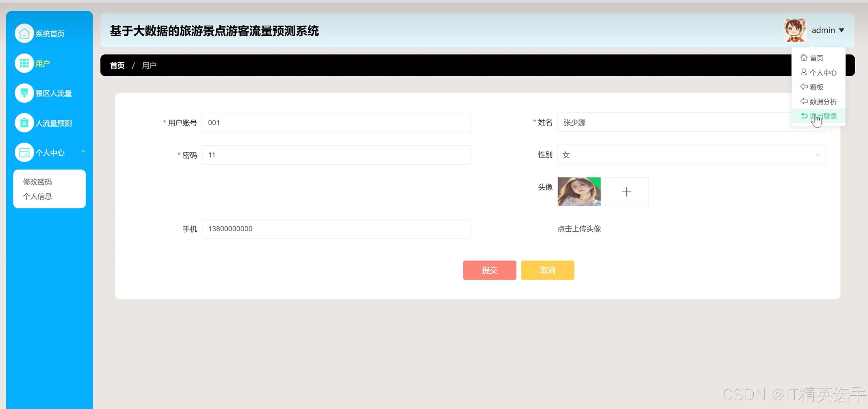This screenshot has height=409, width=868.
Task: Click the 密码 input field
Action: 336,155
